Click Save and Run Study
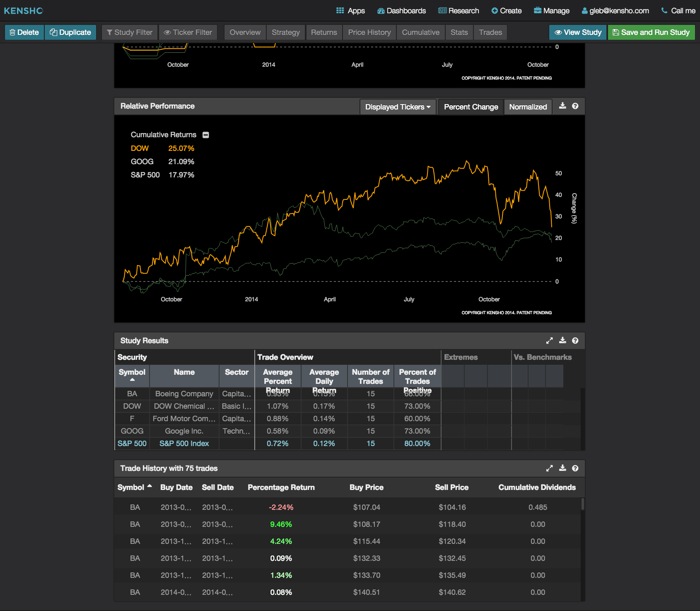The image size is (700, 611). coord(652,32)
